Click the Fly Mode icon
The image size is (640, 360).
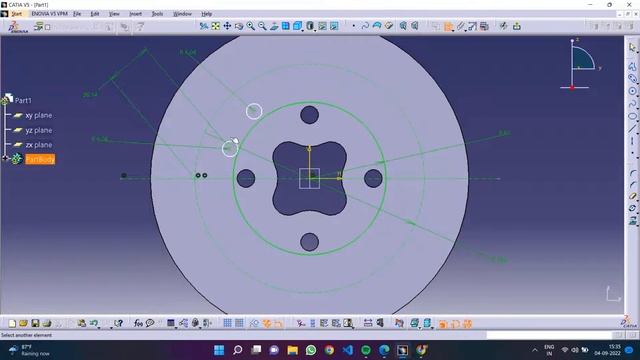coord(204,27)
